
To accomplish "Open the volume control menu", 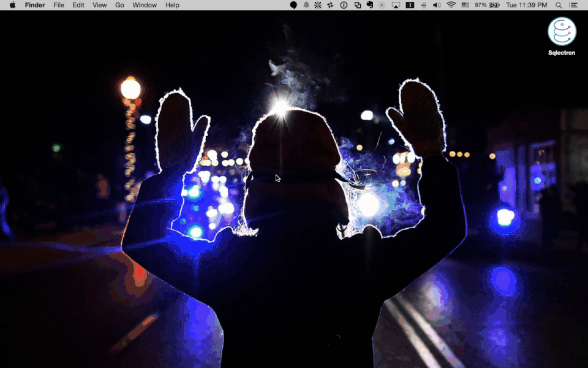I will click(x=437, y=5).
